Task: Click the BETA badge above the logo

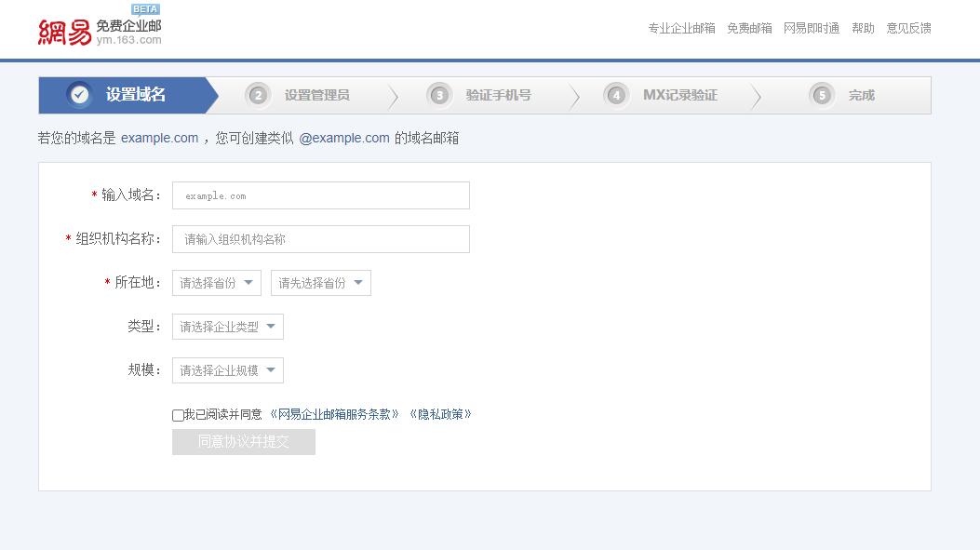Action: click(146, 8)
